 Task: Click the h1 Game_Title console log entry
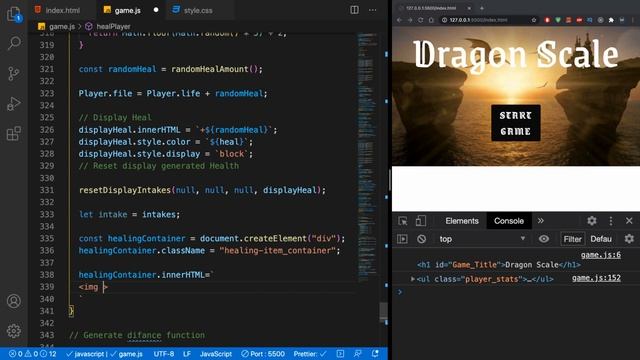(x=498, y=265)
